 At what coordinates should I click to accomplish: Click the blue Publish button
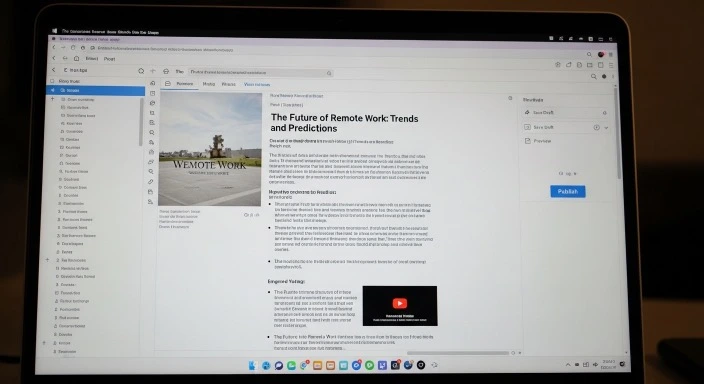point(568,191)
